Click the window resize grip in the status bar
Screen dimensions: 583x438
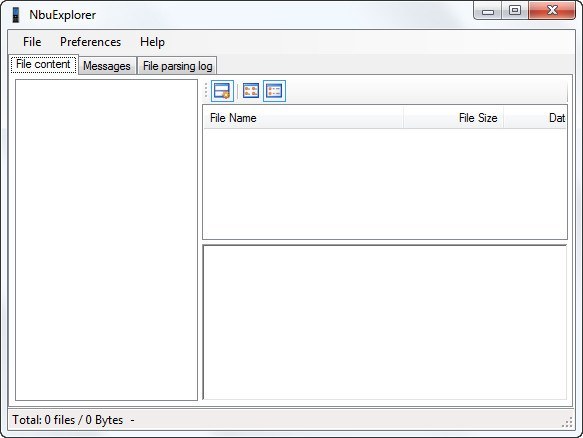(567, 422)
